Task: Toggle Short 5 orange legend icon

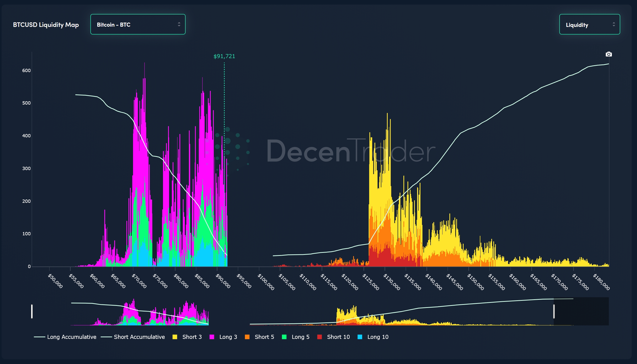Action: pyautogui.click(x=247, y=337)
